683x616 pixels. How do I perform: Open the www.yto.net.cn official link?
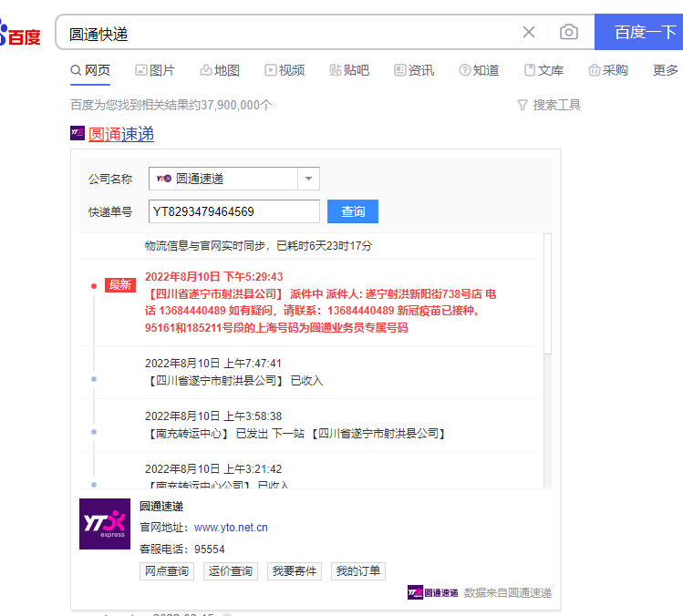point(231,528)
